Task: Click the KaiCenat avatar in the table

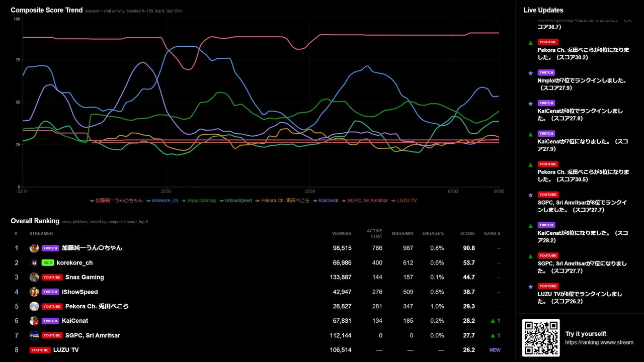Action: pyautogui.click(x=34, y=321)
